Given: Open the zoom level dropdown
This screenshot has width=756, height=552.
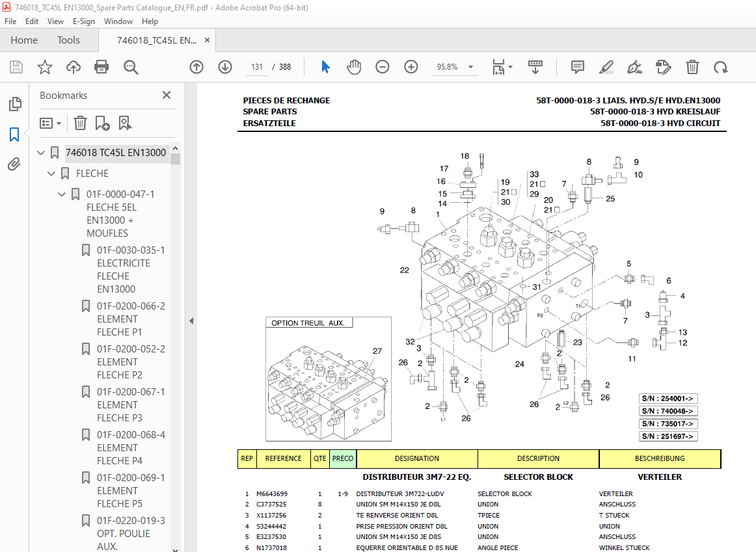Looking at the screenshot, I should tap(470, 67).
